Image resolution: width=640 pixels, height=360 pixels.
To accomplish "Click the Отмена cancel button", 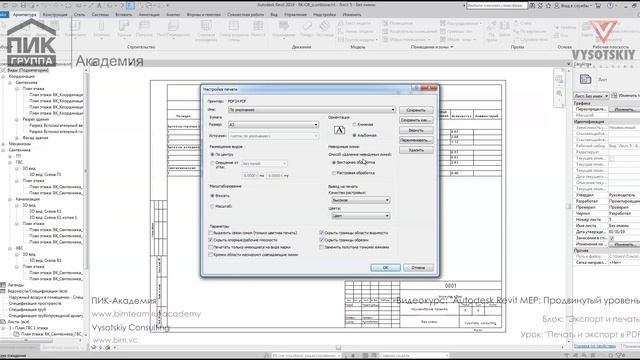I will point(418,268).
